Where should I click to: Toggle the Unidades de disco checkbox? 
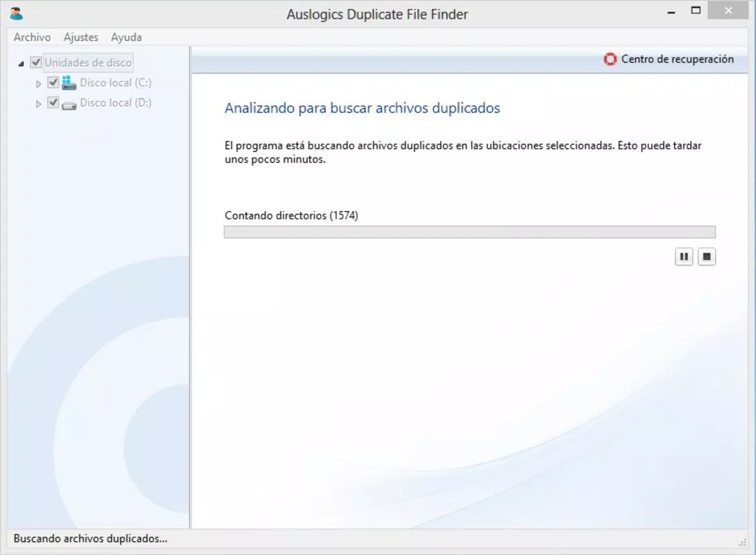35,62
